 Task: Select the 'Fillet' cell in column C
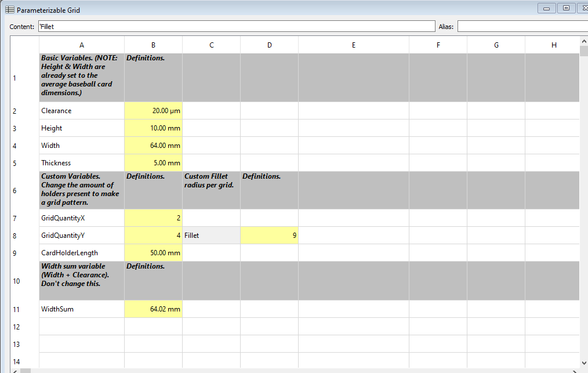(212, 236)
